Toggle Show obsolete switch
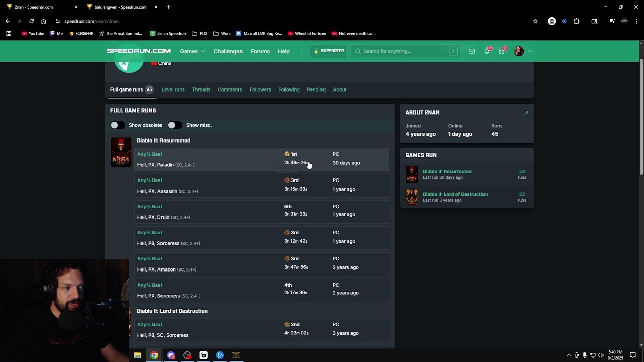 [x=118, y=125]
